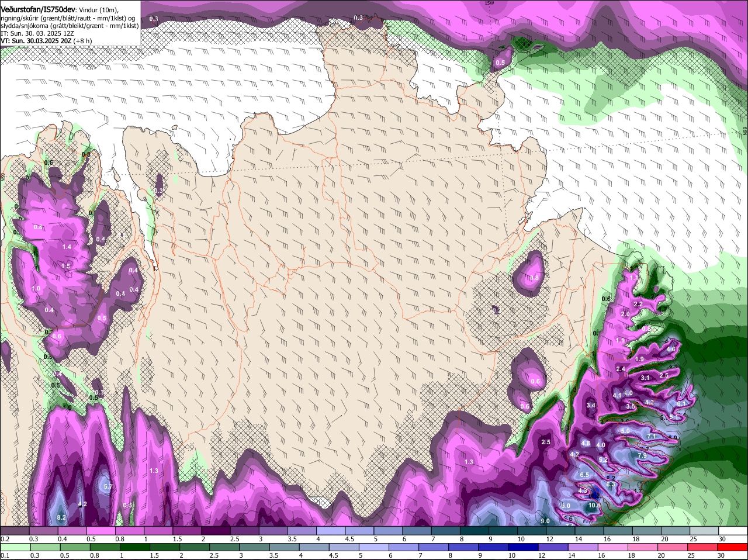Viewport: 748px width, 560px height.
Task: Click the Veðurstofan/IS750dev title text
Action: [x=38, y=9]
